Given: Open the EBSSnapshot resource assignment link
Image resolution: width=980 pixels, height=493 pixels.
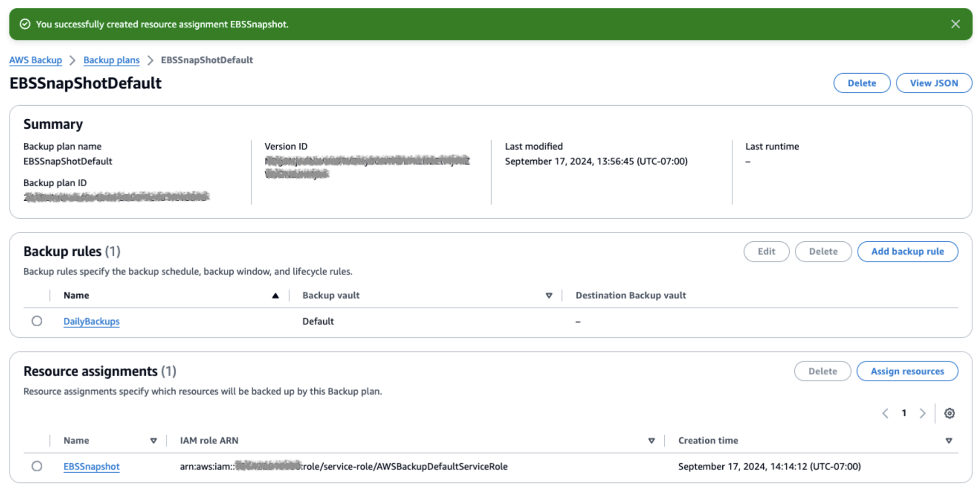Looking at the screenshot, I should click(x=91, y=466).
